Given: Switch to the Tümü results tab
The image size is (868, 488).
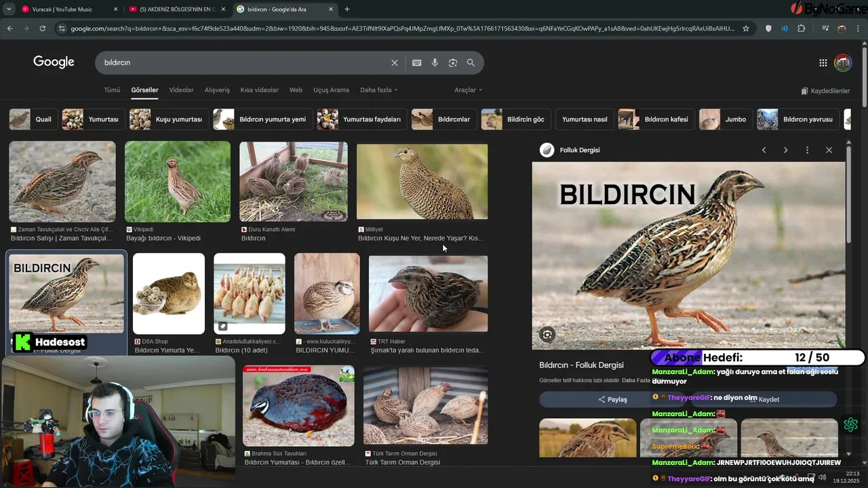Looking at the screenshot, I should (x=112, y=90).
